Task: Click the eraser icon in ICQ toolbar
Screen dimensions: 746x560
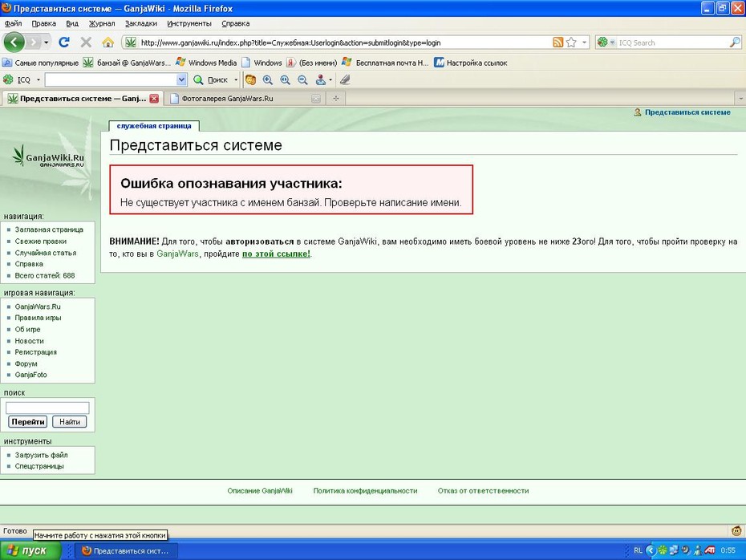Action: pyautogui.click(x=345, y=80)
